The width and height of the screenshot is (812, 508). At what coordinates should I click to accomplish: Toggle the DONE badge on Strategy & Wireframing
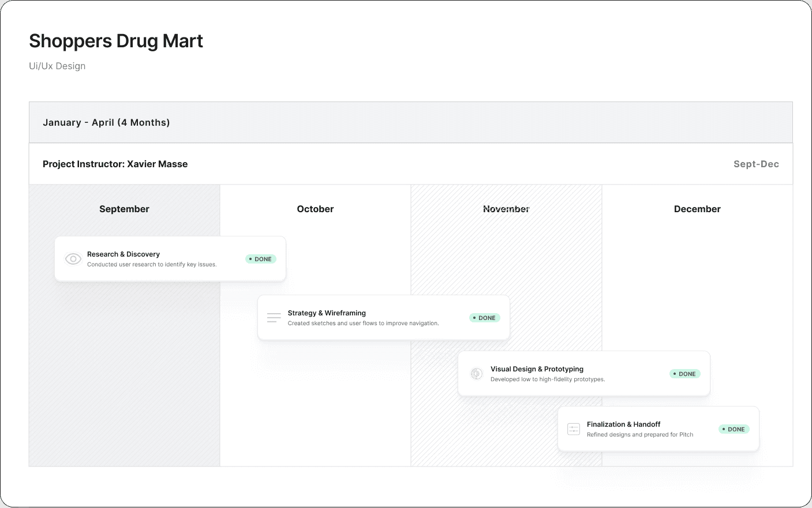(x=484, y=318)
